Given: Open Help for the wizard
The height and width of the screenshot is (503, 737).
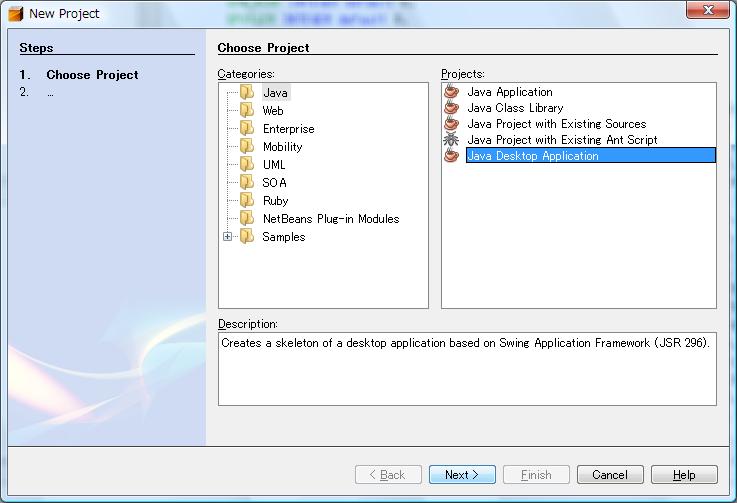Looking at the screenshot, I should point(684,475).
